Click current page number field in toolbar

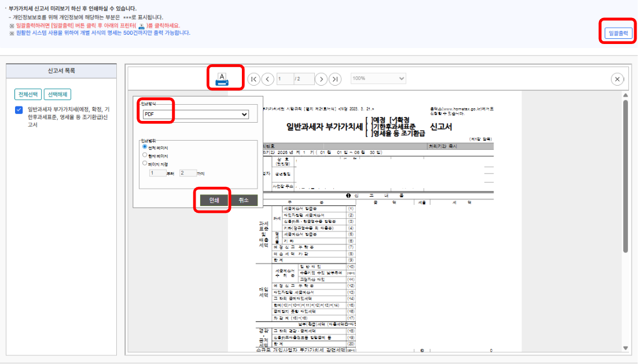tap(285, 79)
